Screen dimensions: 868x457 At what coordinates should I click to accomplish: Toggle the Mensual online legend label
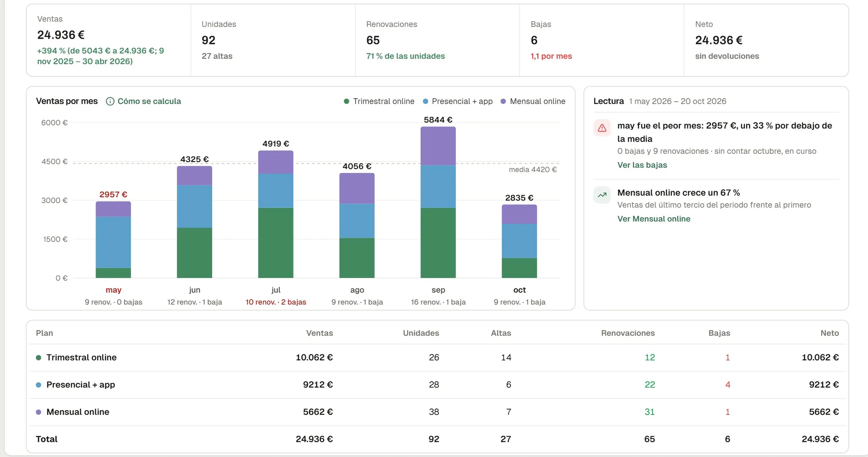coord(538,101)
